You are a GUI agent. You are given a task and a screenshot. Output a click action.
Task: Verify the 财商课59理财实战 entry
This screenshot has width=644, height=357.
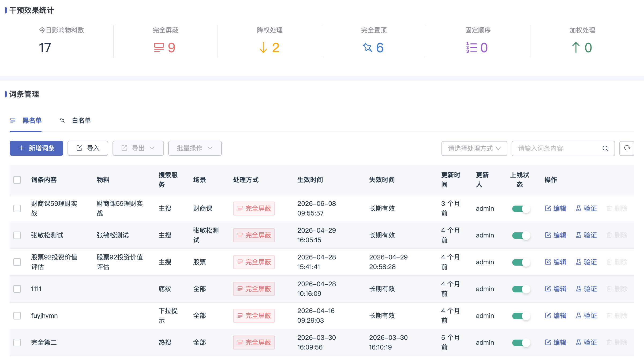point(586,209)
